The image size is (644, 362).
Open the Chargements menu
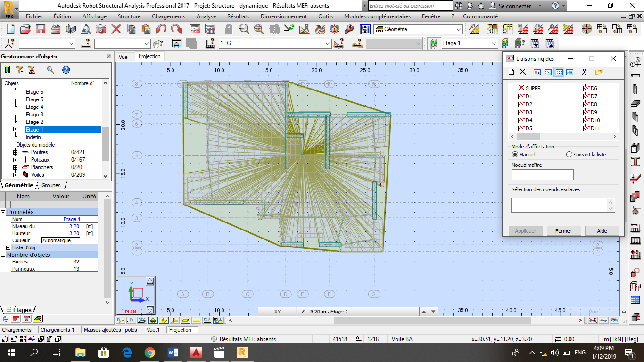[x=168, y=16]
